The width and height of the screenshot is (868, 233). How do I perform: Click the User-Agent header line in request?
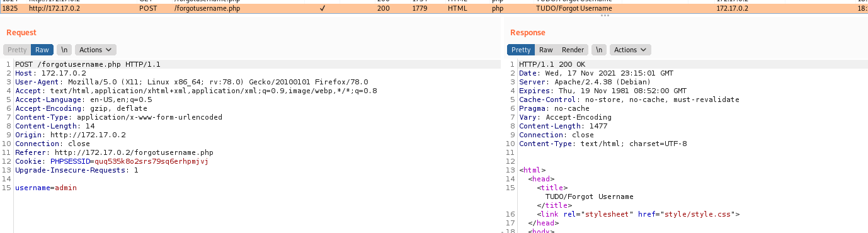click(x=191, y=82)
